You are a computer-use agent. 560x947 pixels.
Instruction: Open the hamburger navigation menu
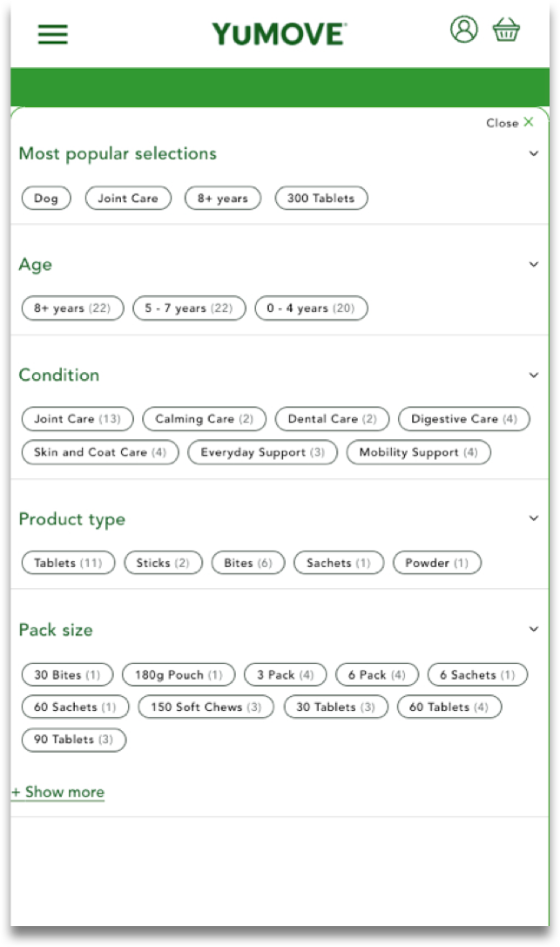(x=53, y=34)
